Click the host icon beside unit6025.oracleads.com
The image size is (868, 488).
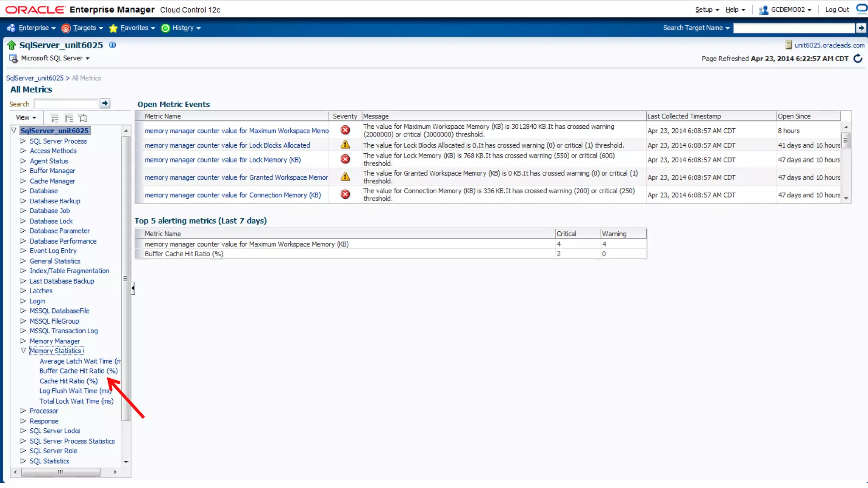point(789,45)
